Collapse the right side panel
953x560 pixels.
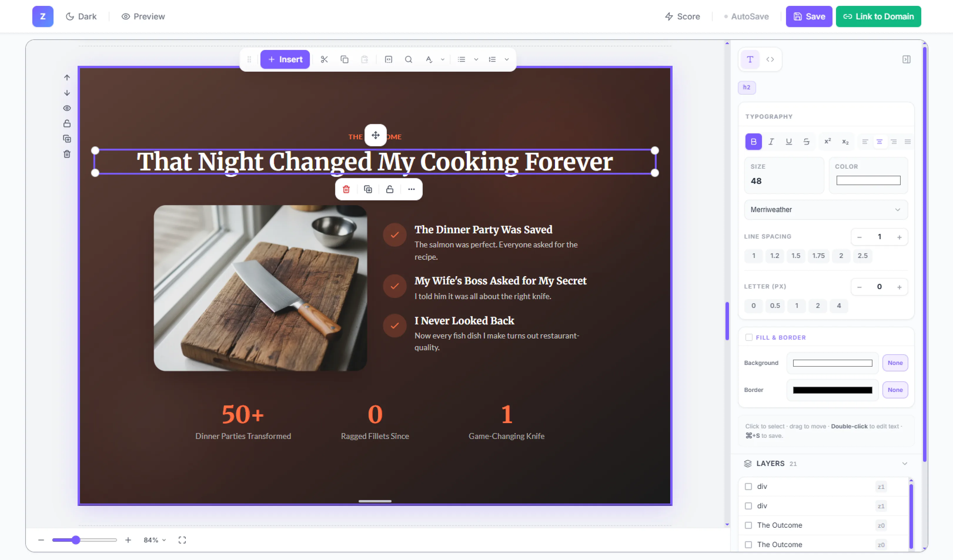(x=906, y=59)
